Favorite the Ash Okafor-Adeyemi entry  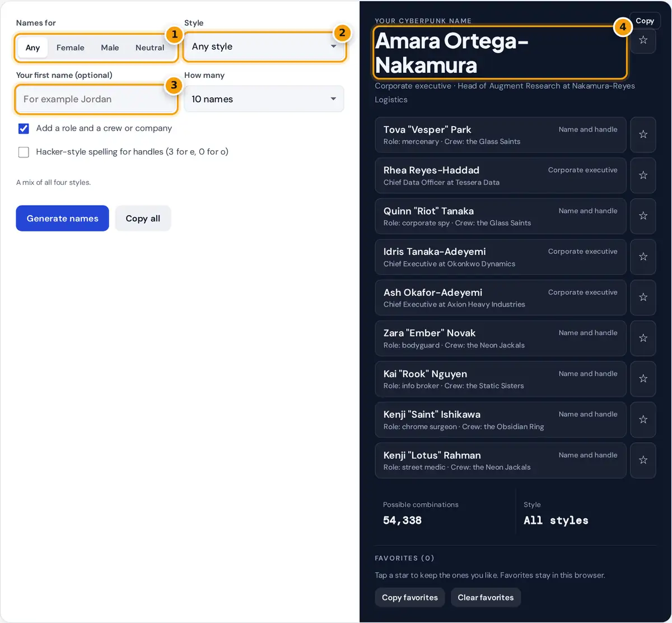(643, 297)
